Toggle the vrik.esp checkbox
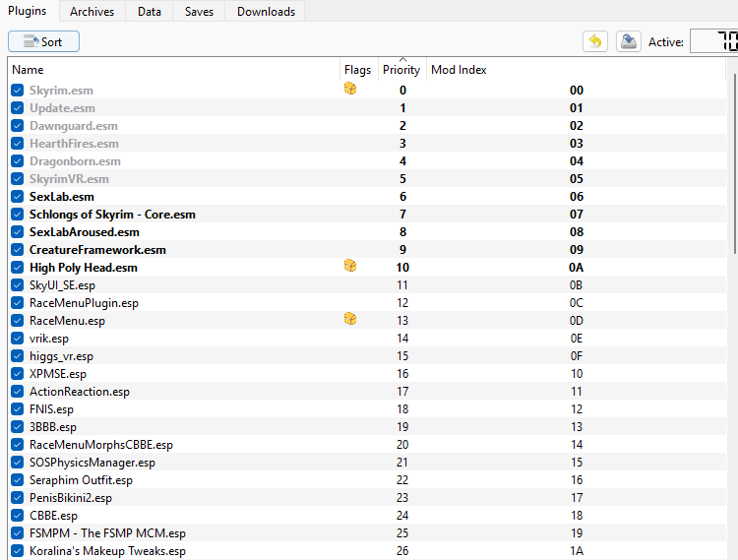Image resolution: width=738 pixels, height=560 pixels. [18, 339]
